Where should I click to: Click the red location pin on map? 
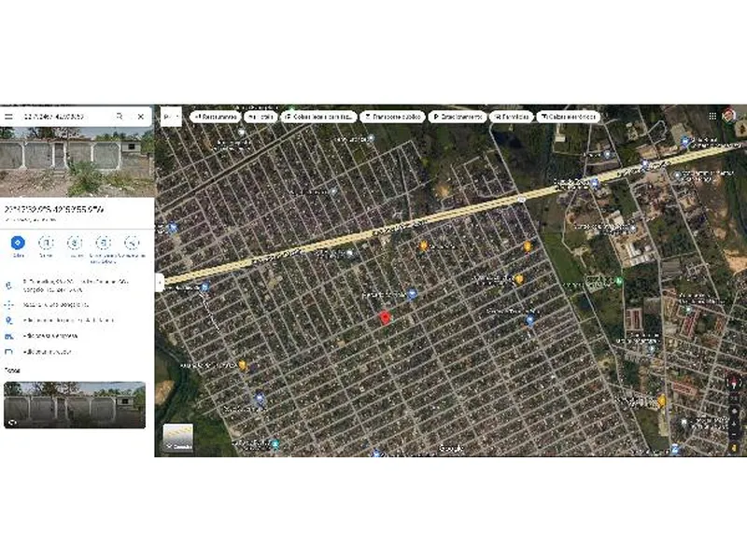(x=385, y=318)
